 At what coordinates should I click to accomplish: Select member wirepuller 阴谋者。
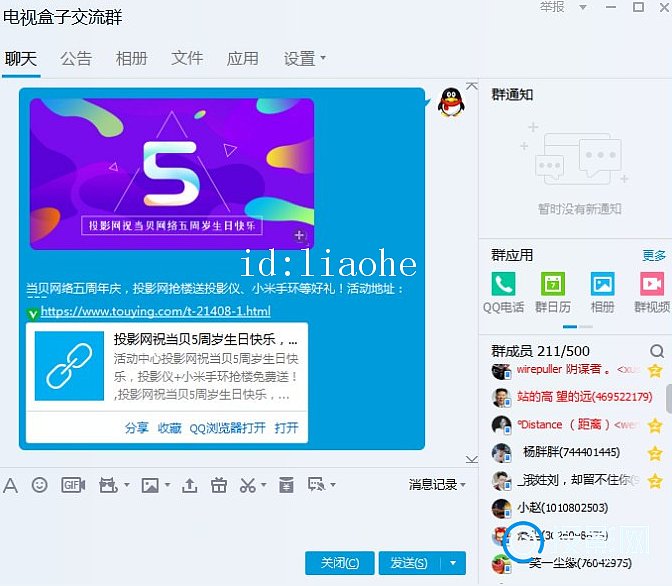tap(576, 370)
